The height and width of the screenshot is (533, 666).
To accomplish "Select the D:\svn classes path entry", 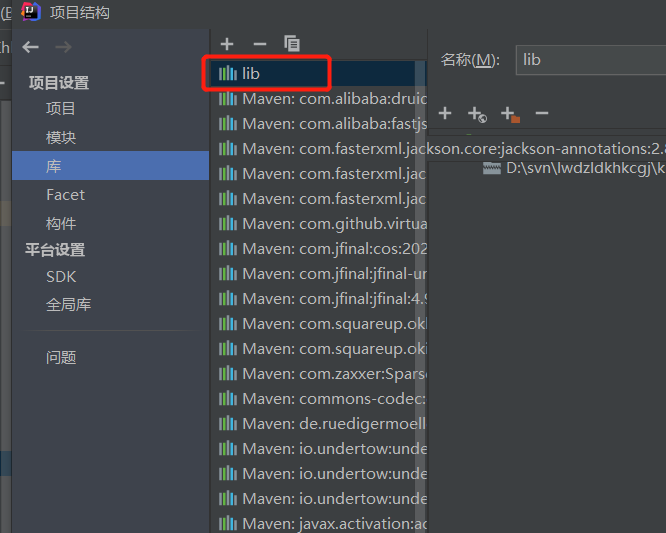I will (574, 168).
